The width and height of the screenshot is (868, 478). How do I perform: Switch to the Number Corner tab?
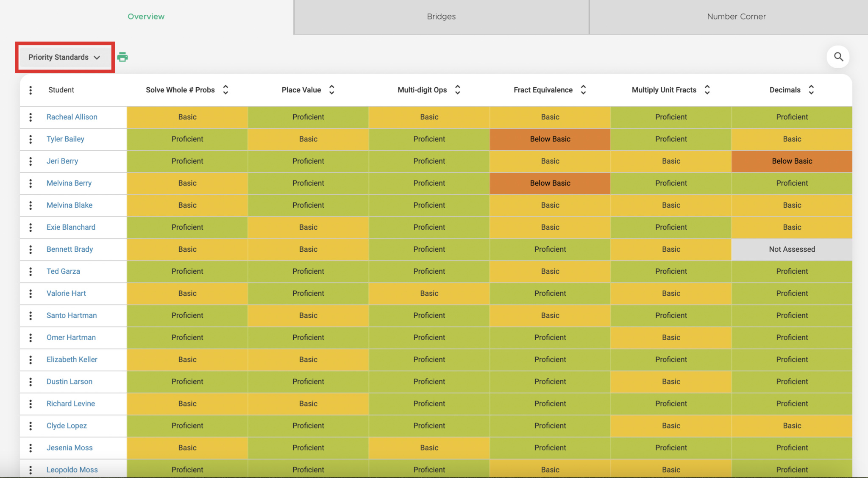coord(736,17)
